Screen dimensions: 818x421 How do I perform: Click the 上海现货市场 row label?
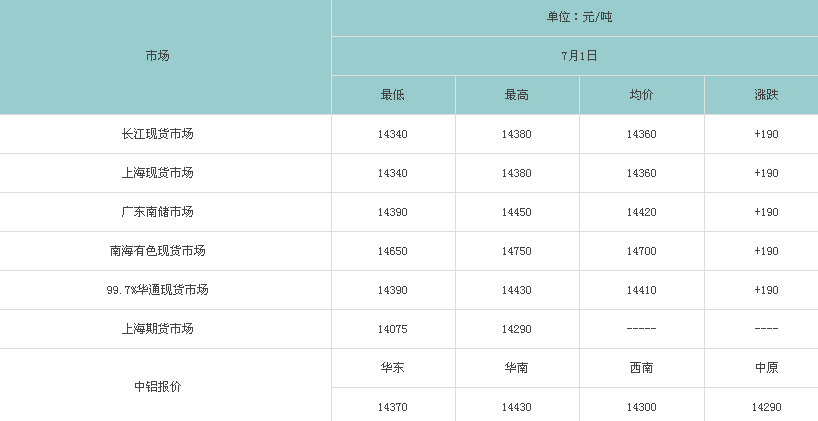[x=157, y=173]
